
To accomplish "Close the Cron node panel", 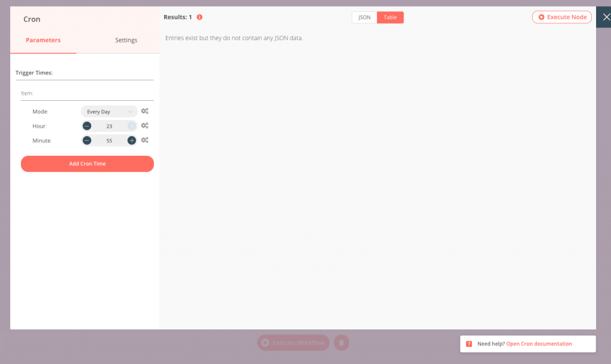I will 603,17.
